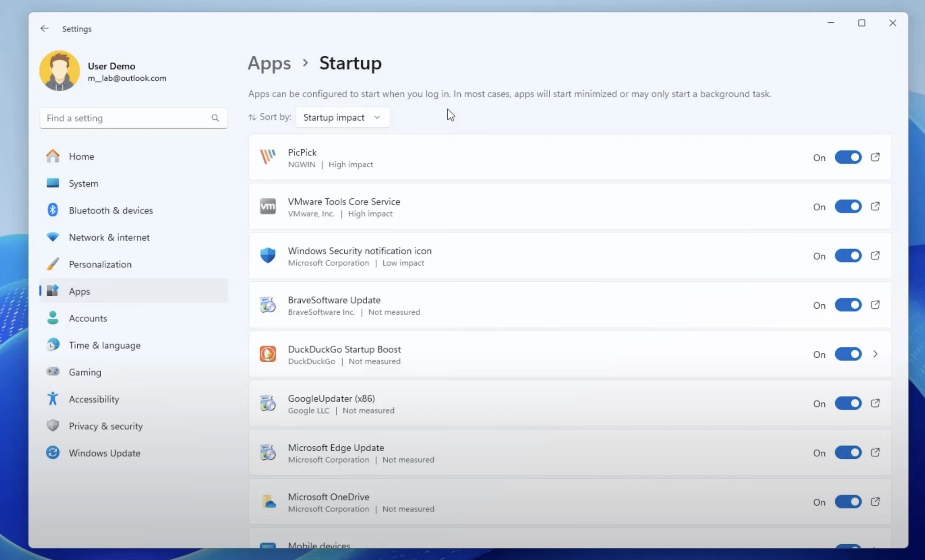Click the PicPick app icon

point(268,157)
